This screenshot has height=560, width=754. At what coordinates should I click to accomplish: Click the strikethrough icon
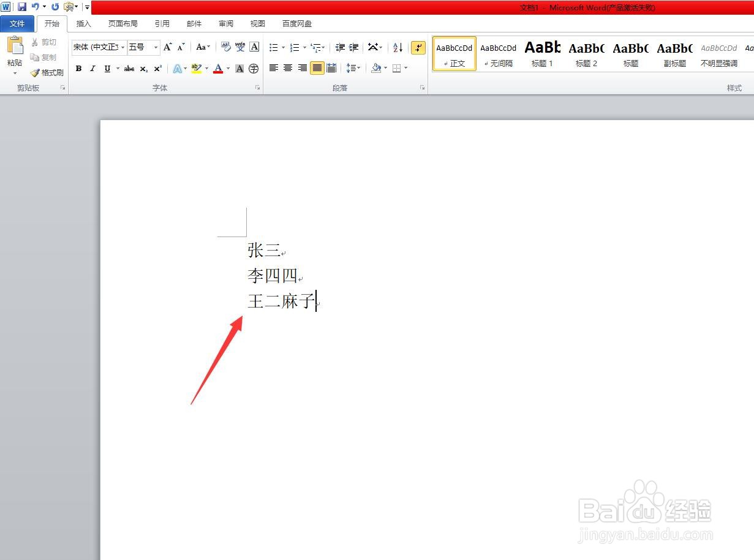(129, 68)
